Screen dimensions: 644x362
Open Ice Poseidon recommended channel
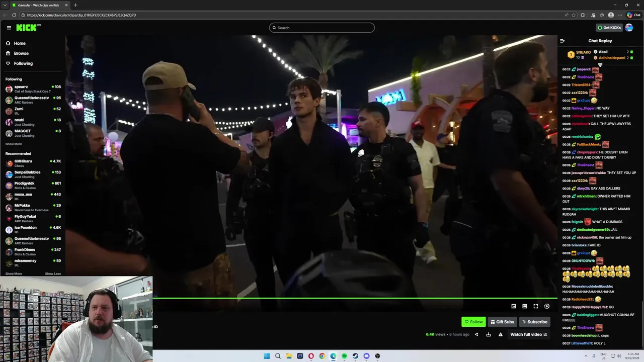33,229
